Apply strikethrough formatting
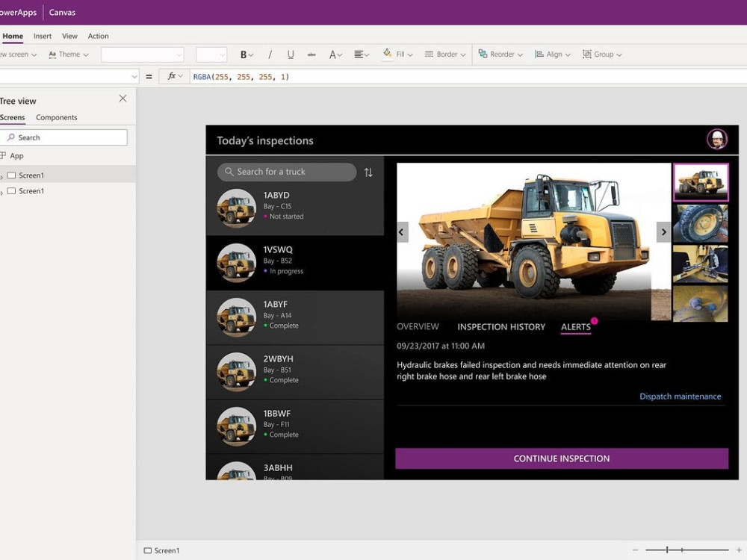The width and height of the screenshot is (747, 560). click(311, 55)
